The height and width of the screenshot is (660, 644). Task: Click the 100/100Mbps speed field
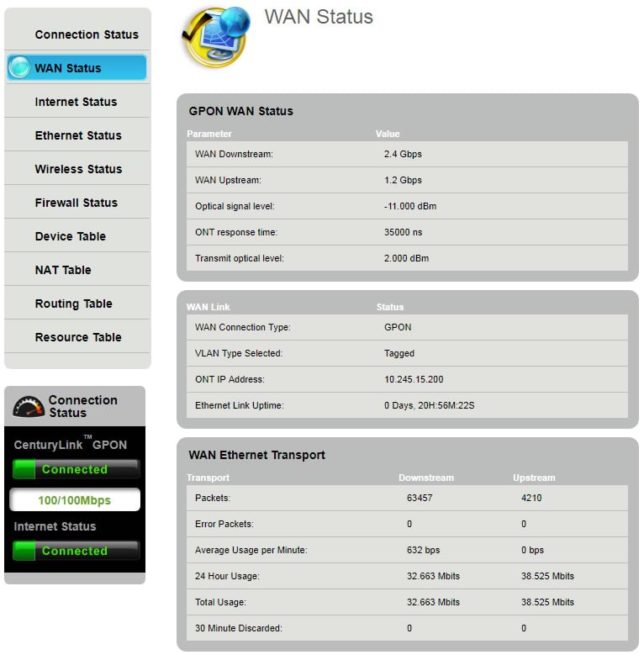(75, 500)
